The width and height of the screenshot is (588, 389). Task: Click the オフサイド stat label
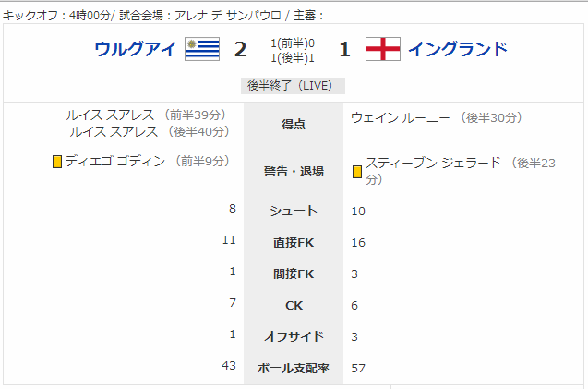click(x=294, y=336)
